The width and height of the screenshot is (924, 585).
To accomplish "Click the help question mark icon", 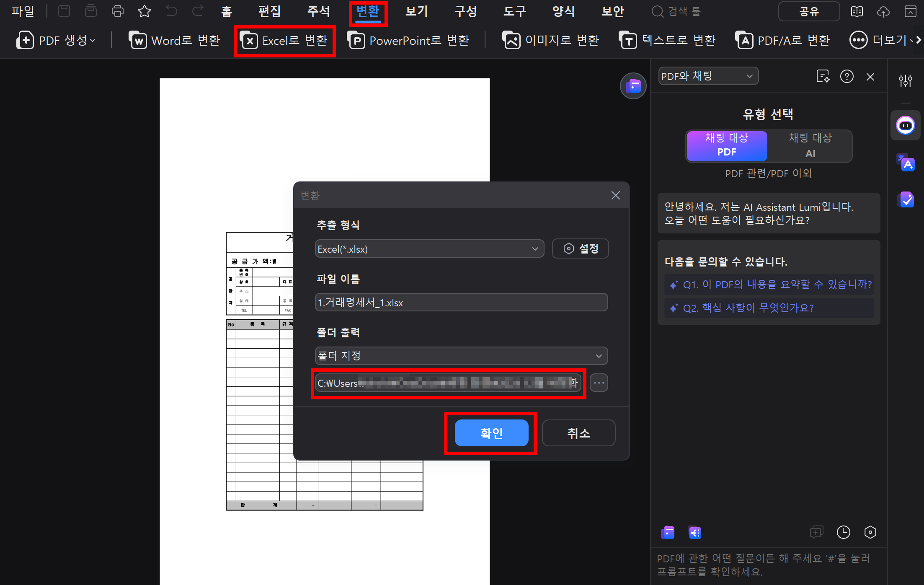I will click(x=847, y=76).
